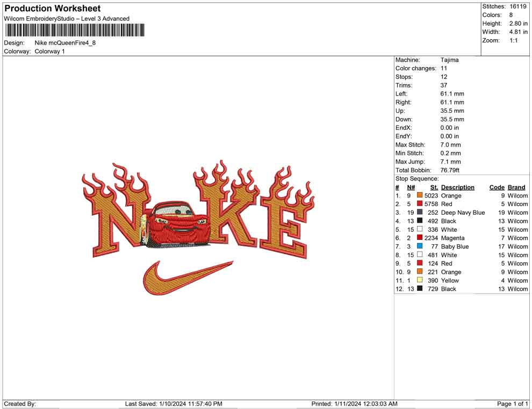Click the Yellow swatch in stop 11
532x409 pixels.
(x=420, y=280)
